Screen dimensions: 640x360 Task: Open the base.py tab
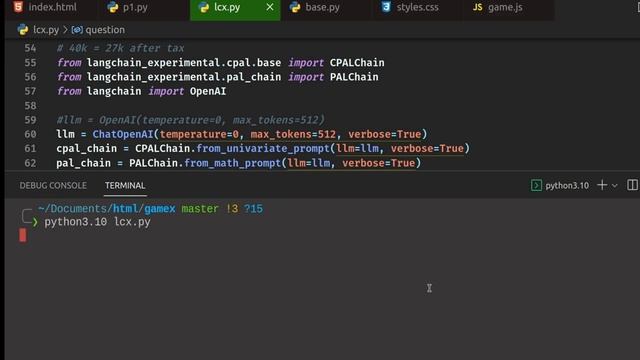click(x=327, y=7)
